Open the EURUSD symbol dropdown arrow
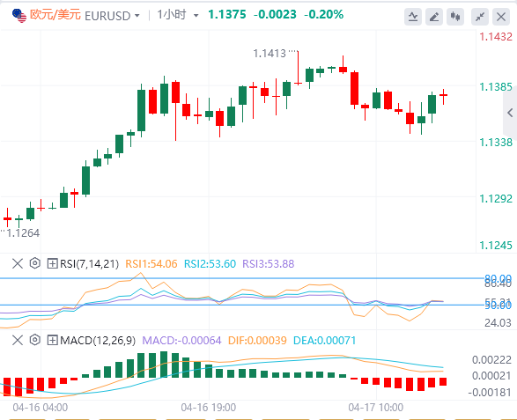517x420 pixels. coord(137,16)
